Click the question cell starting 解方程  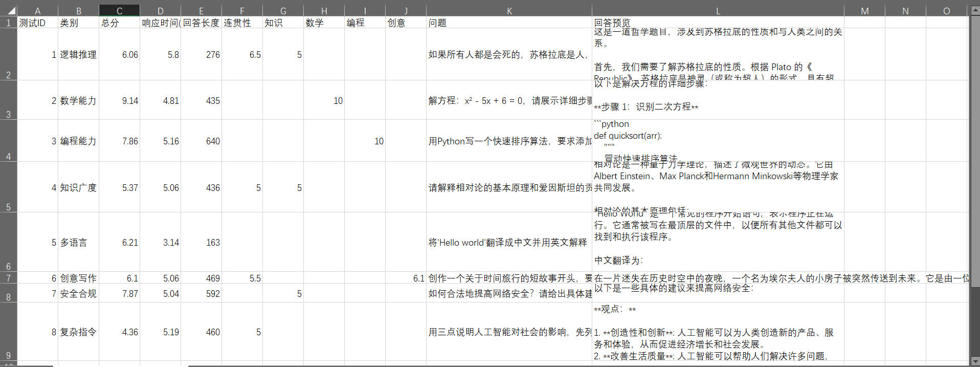click(x=509, y=100)
